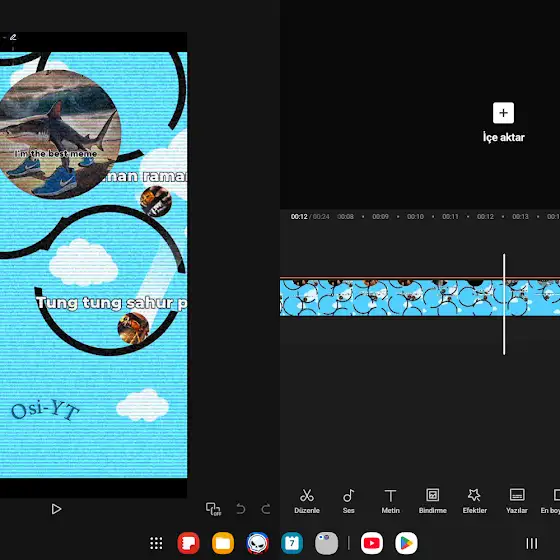Viewport: 560px width, 560px height.
Task: Click the 00:11 timeline ruler mark
Action: point(450,216)
